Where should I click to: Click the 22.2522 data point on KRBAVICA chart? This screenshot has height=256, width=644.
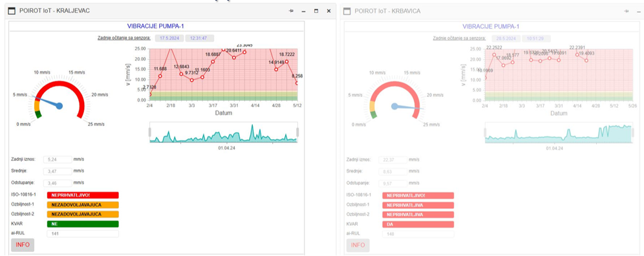(495, 55)
